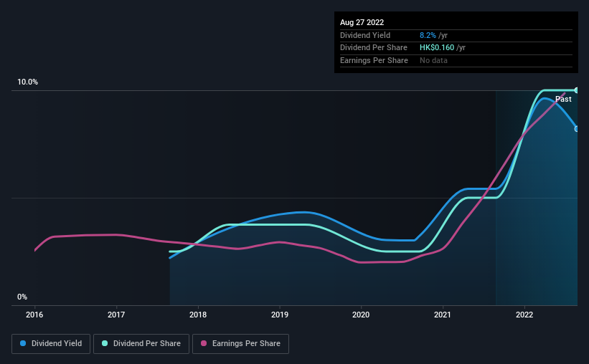Screen dimensions: 589x364
Task: Click the teal Dividend Per Share endpoint marker
Action: click(577, 90)
